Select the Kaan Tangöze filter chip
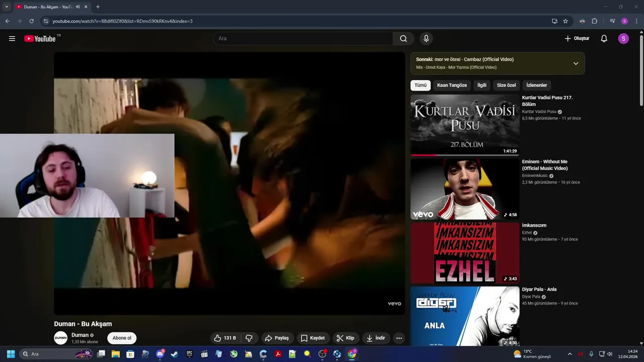The height and width of the screenshot is (362, 644). point(452,85)
